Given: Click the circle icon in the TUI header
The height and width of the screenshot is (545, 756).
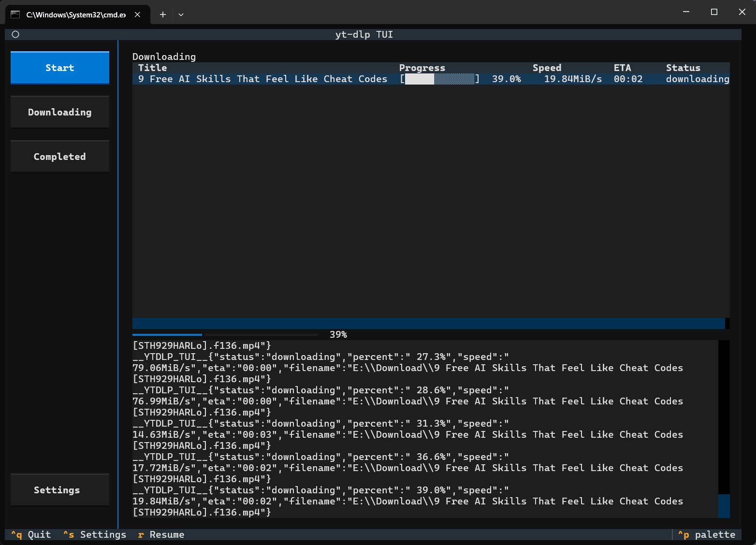Looking at the screenshot, I should pos(15,34).
